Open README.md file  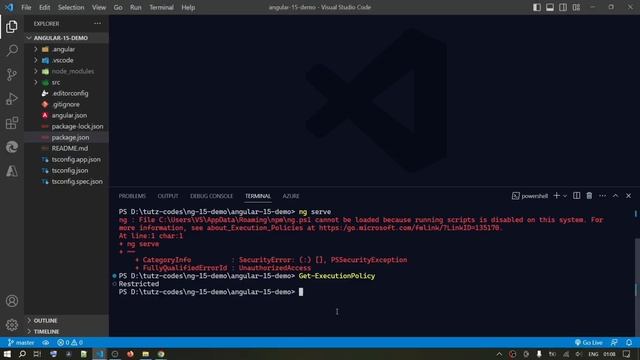coord(67,148)
